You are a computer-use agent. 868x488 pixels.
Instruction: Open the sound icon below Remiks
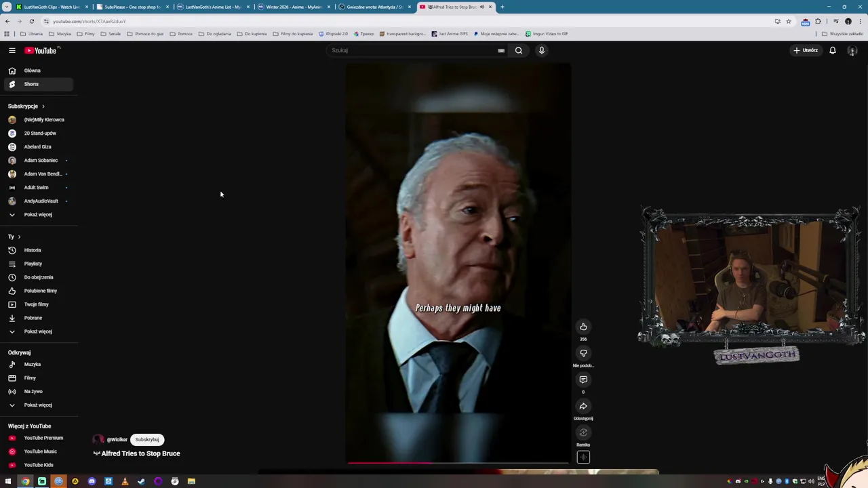[583, 457]
